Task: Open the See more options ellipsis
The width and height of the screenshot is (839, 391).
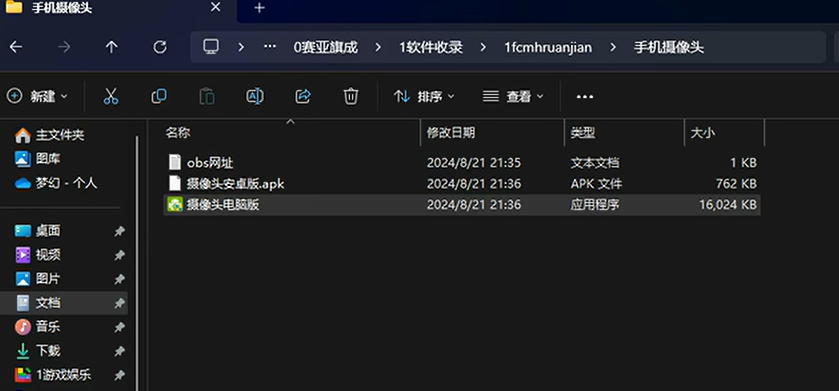Action: [585, 97]
